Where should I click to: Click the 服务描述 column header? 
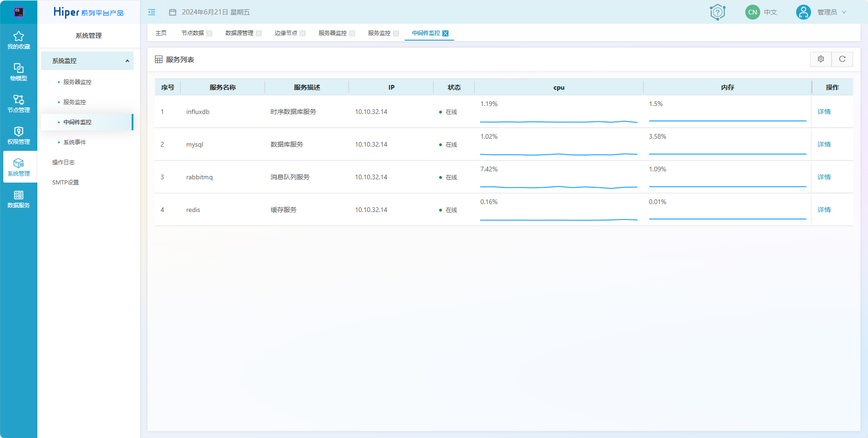(x=307, y=87)
